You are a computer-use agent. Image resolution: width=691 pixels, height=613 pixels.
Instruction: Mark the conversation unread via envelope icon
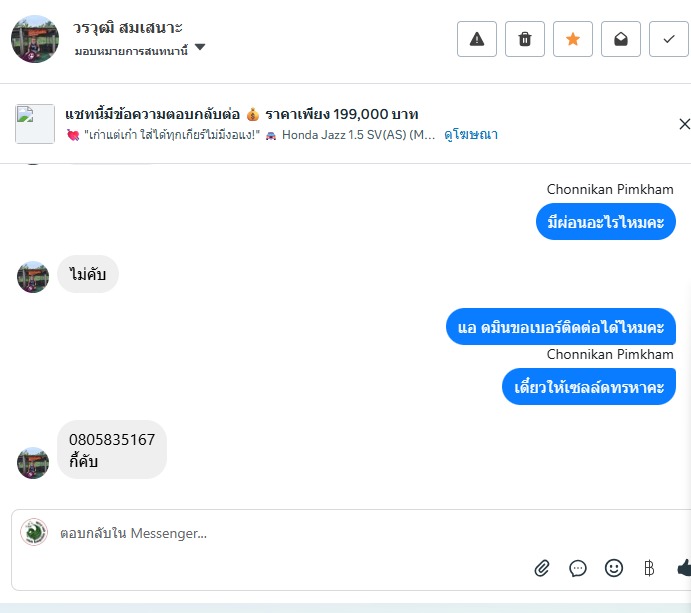tap(621, 39)
